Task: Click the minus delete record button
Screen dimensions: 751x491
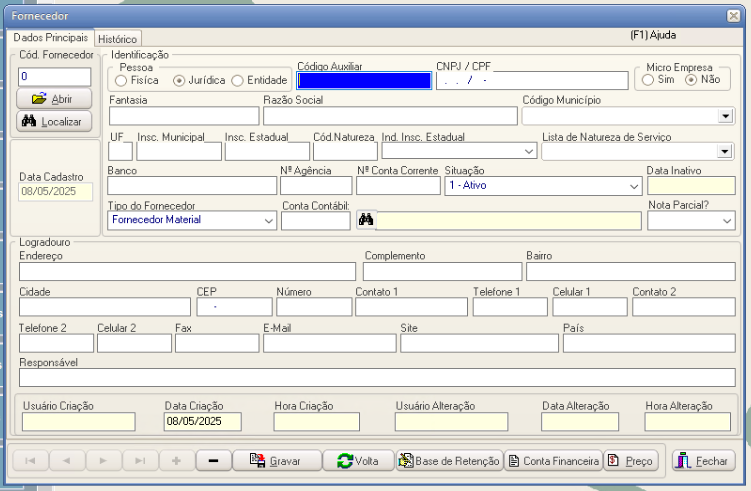Action: pyautogui.click(x=213, y=461)
